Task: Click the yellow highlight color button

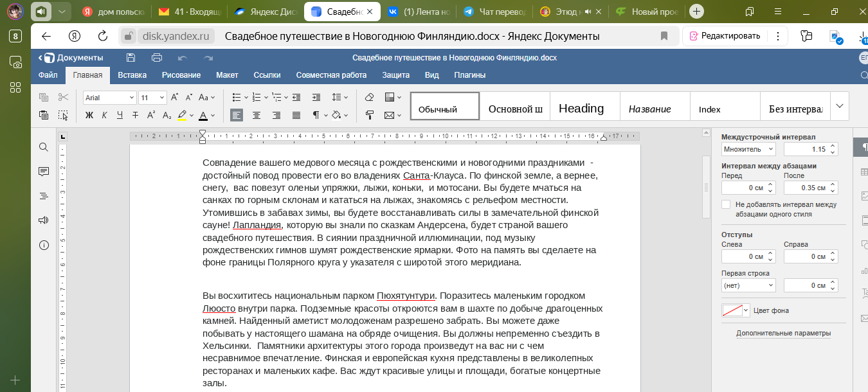Action: click(182, 116)
